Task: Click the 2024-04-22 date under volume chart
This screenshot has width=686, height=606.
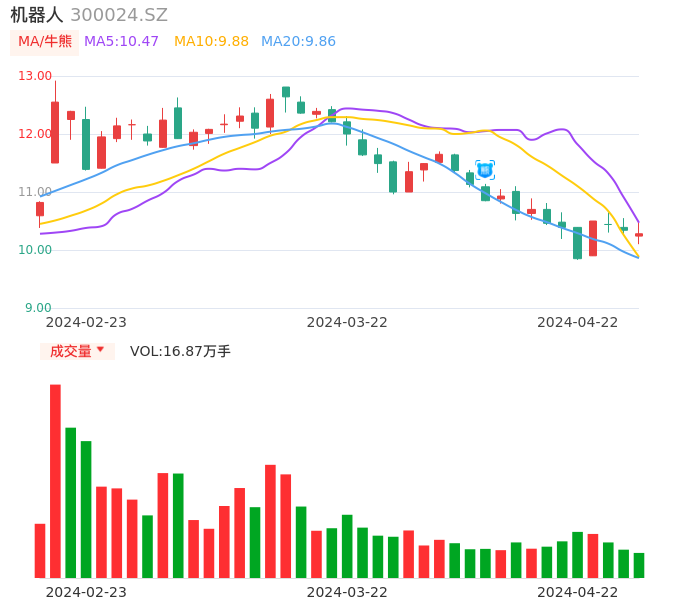Action: coord(578,592)
